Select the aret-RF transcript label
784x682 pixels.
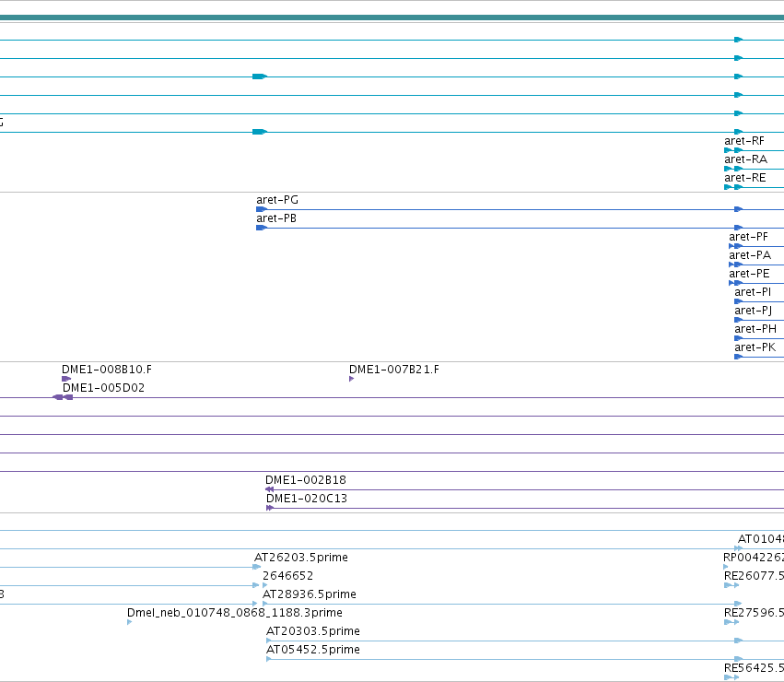(744, 141)
